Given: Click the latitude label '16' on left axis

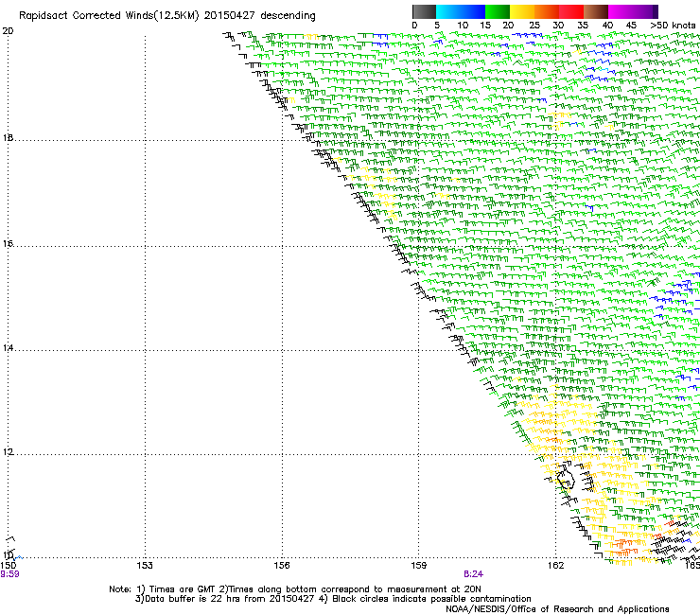Looking at the screenshot, I should point(8,243).
